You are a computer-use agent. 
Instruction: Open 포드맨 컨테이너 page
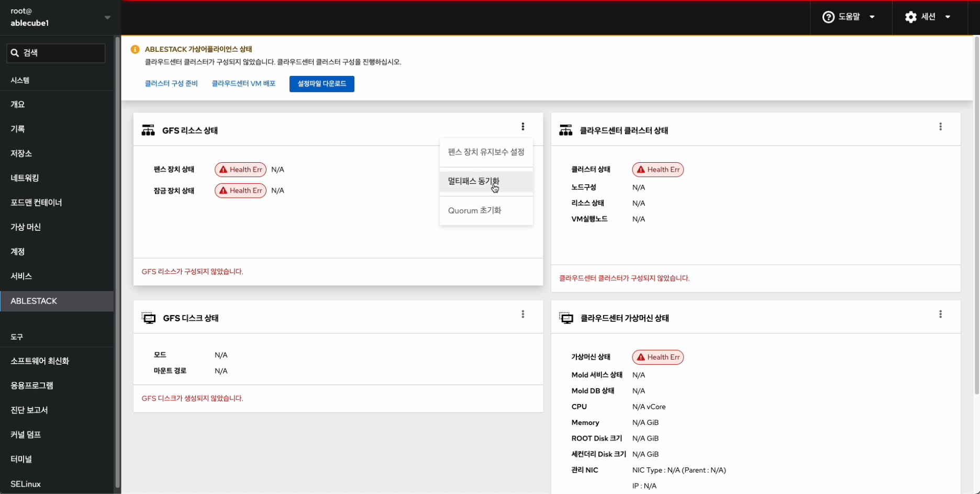click(57, 203)
